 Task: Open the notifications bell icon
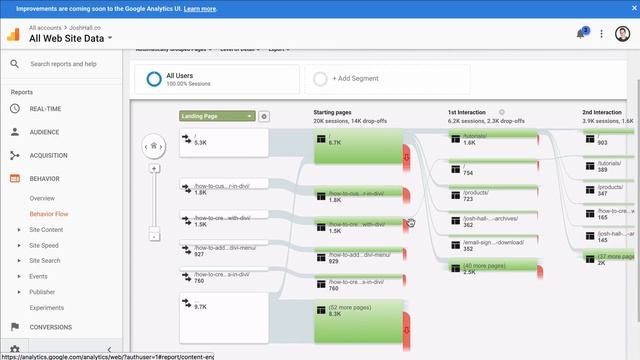point(580,34)
